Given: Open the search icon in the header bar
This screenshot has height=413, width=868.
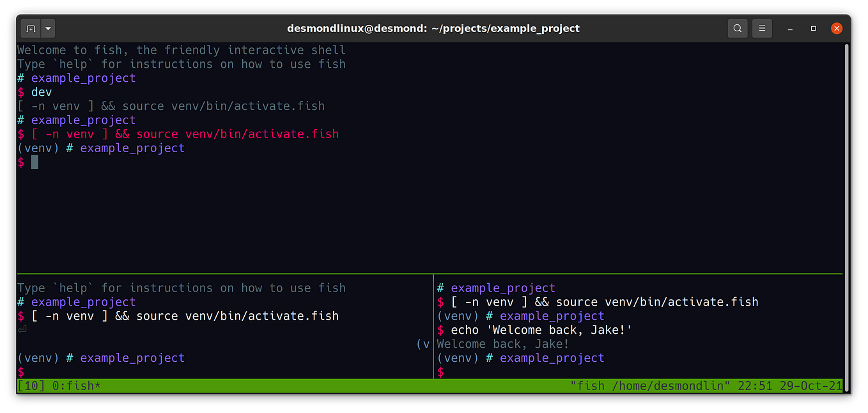Looking at the screenshot, I should 737,28.
